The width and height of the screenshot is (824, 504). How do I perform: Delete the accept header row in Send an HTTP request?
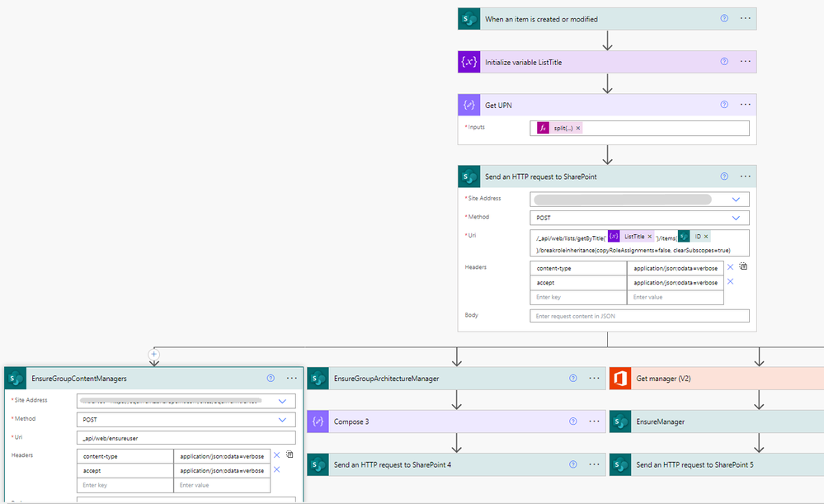[x=730, y=281]
